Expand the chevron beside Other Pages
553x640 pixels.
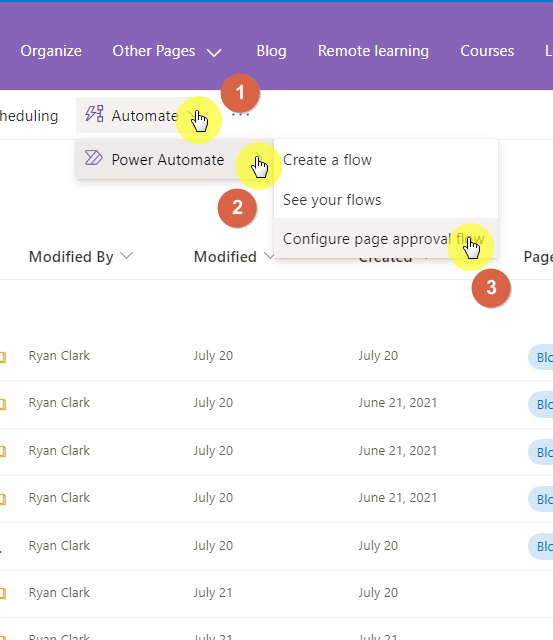click(214, 52)
